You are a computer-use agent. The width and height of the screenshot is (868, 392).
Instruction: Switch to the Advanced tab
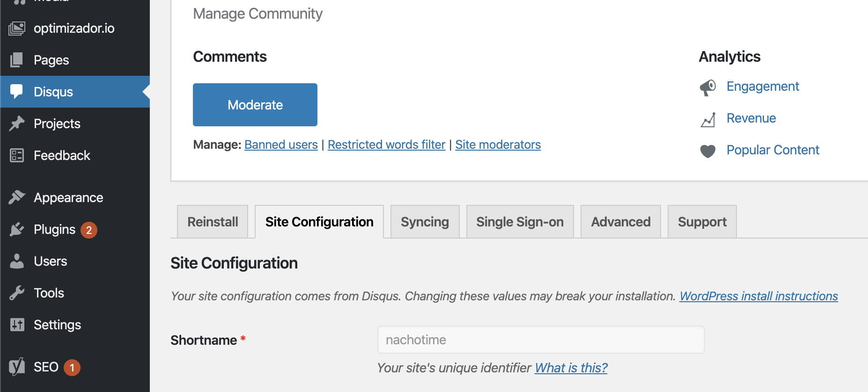pyautogui.click(x=621, y=222)
